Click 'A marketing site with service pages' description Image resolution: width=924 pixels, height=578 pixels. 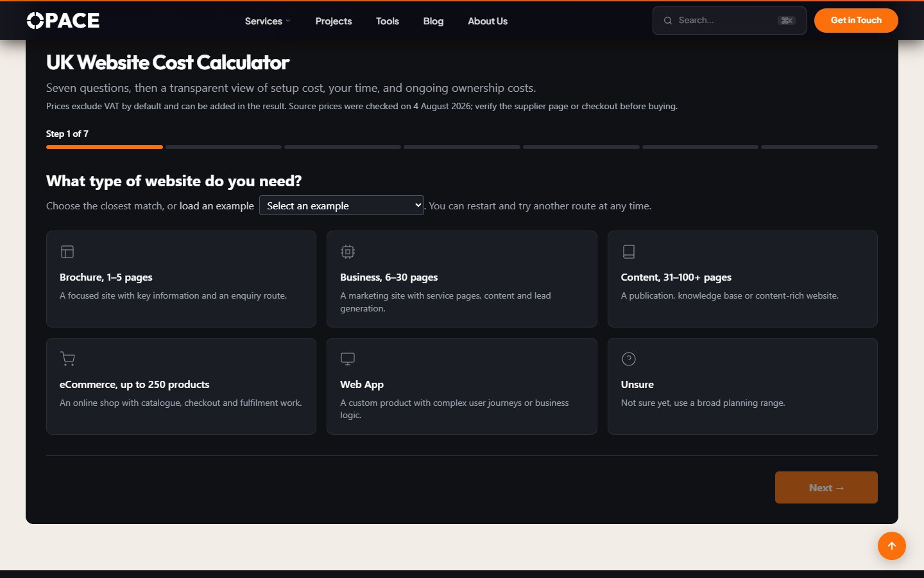[445, 302]
